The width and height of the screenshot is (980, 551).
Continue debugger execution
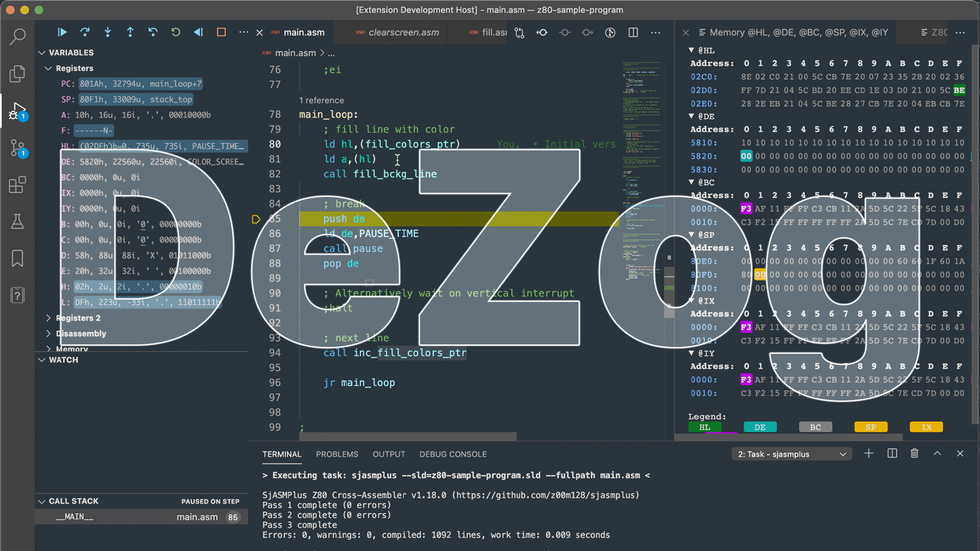pyautogui.click(x=62, y=32)
